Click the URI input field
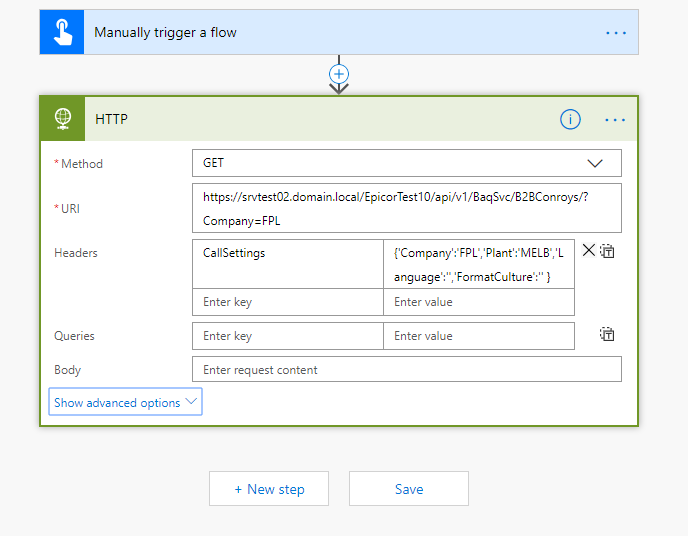Image resolution: width=688 pixels, height=536 pixels. pos(406,208)
